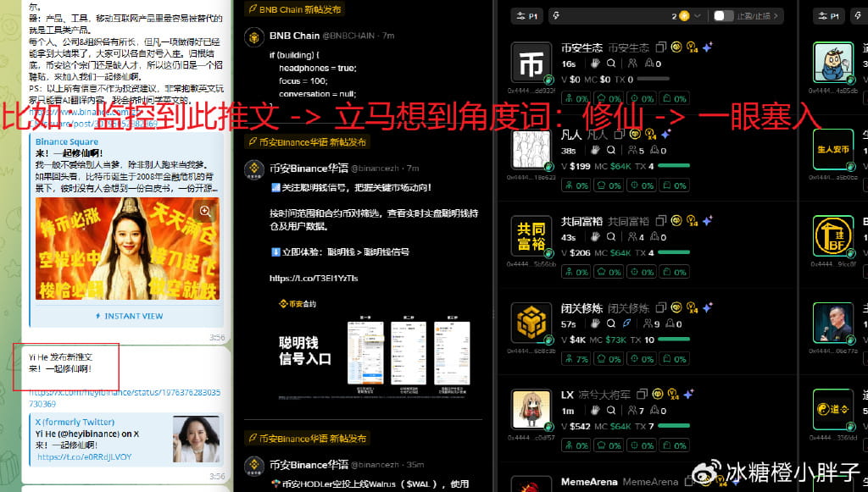Click the LX progress bar
This screenshot has width=868, height=492.
pos(674,426)
